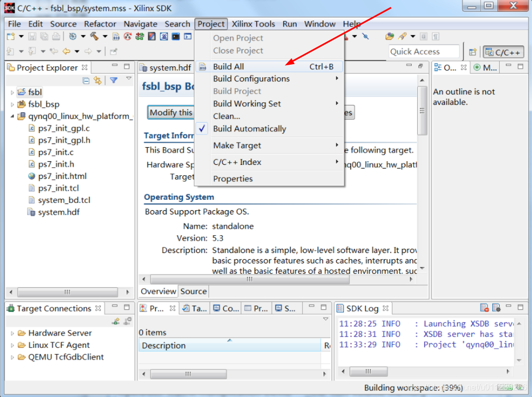This screenshot has height=397, width=532.
Task: Select the C/C++ perspective button
Action: click(x=503, y=52)
